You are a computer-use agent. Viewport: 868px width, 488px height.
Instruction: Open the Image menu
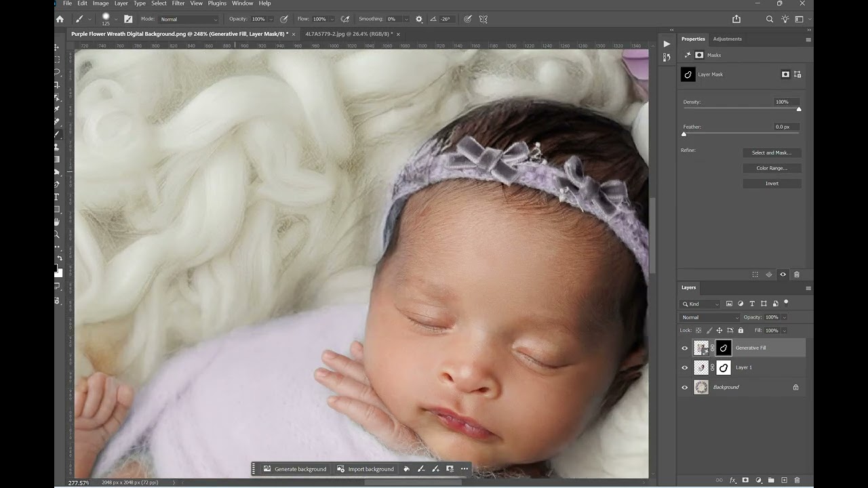tap(100, 3)
